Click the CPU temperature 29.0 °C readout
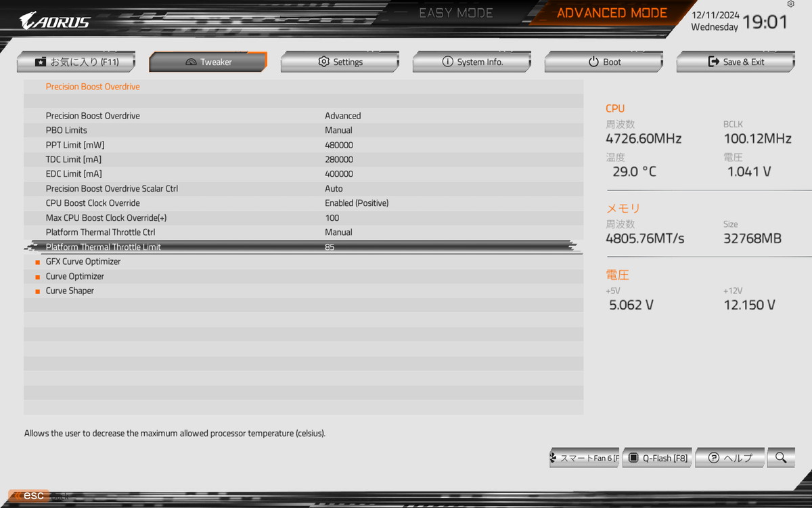The height and width of the screenshot is (508, 812). (634, 171)
